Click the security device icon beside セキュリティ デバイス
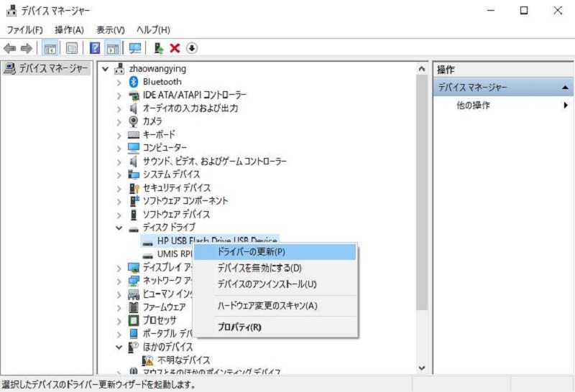The height and width of the screenshot is (392, 575). point(134,188)
